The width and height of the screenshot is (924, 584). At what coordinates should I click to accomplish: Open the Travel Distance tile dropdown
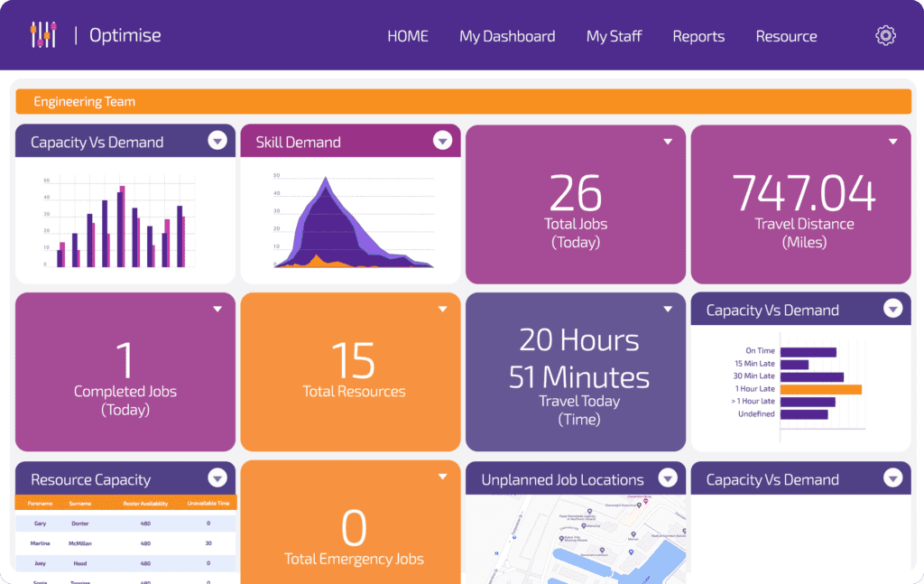[x=893, y=141]
